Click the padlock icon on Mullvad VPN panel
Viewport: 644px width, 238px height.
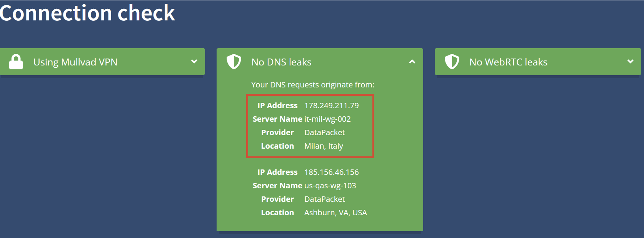(16, 62)
